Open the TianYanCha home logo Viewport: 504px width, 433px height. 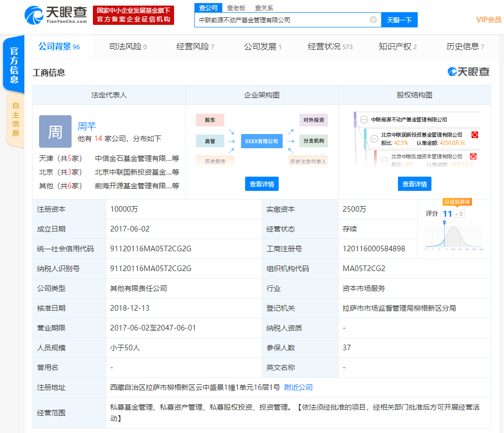[56, 15]
